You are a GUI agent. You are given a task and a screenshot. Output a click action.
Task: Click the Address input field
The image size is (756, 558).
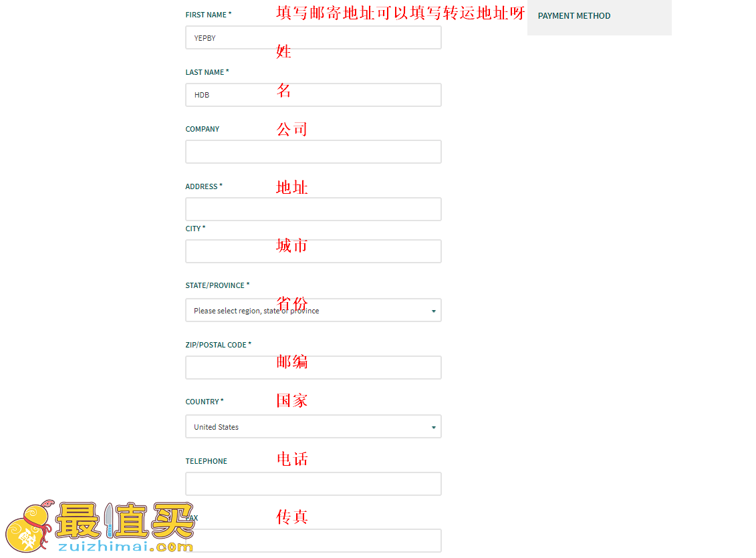click(x=313, y=209)
